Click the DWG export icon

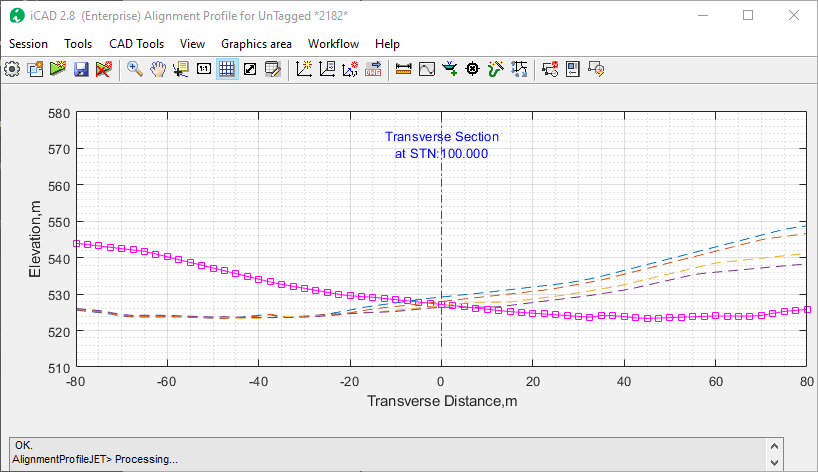tap(374, 69)
